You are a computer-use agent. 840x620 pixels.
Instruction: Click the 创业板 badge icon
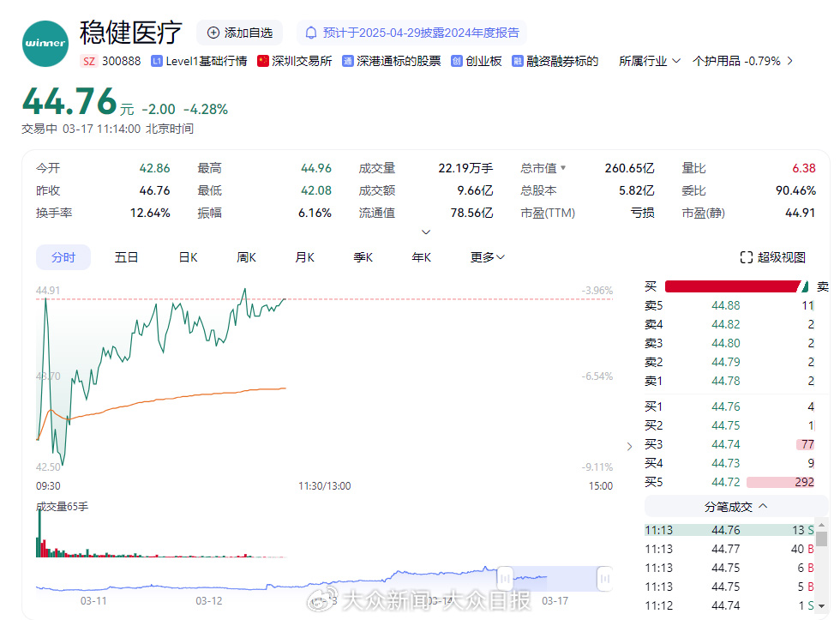[456, 61]
